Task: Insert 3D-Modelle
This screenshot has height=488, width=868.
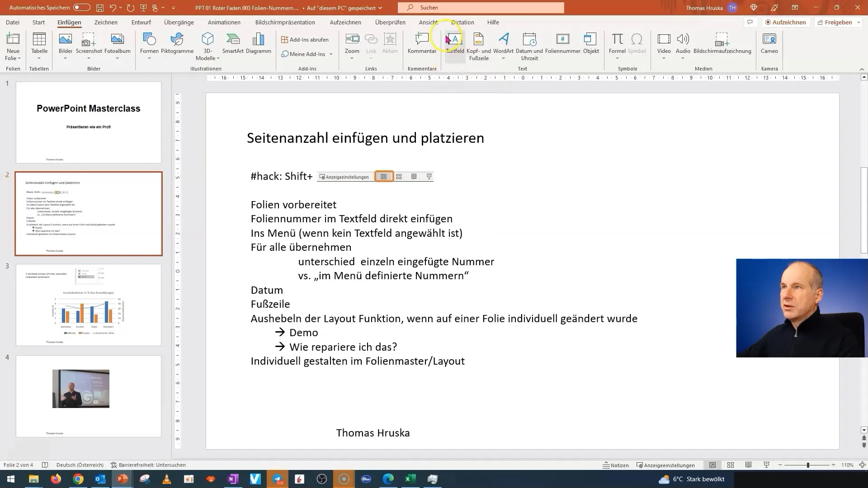Action: (208, 46)
